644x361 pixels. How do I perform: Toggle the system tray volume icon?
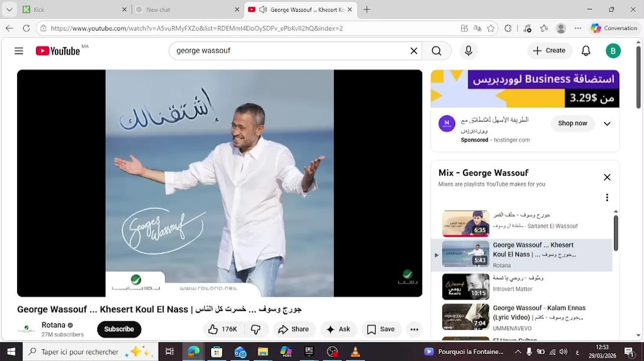(x=563, y=351)
